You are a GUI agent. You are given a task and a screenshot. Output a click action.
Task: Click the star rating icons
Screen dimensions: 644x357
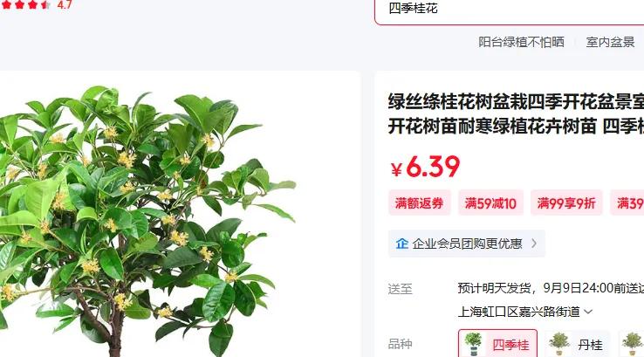pos(26,5)
